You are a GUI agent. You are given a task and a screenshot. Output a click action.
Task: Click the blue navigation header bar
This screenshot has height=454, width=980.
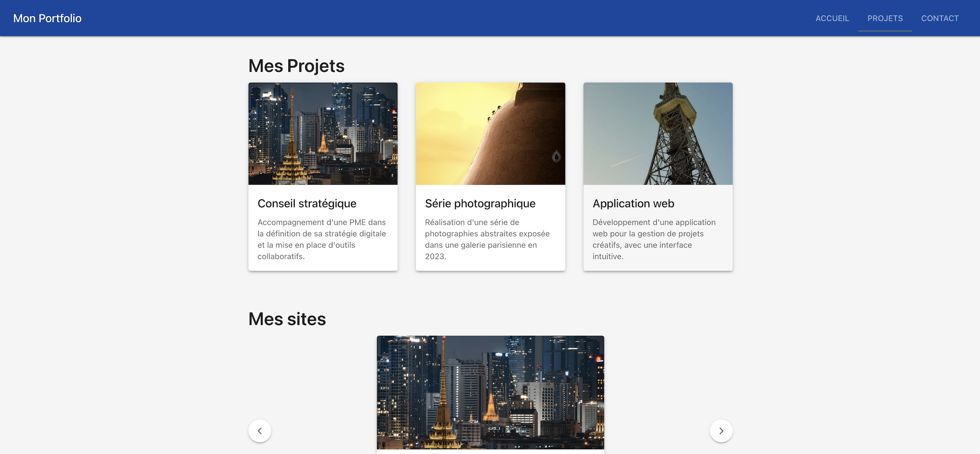pos(455,18)
